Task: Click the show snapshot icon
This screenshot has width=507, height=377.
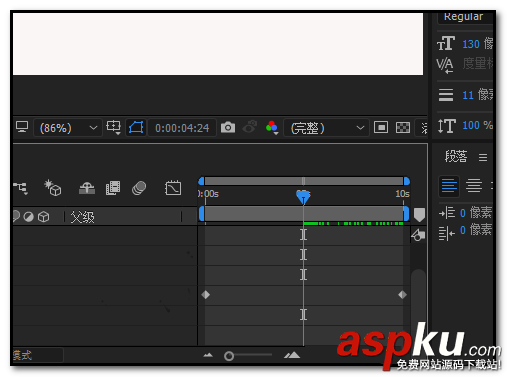Action: 250,127
